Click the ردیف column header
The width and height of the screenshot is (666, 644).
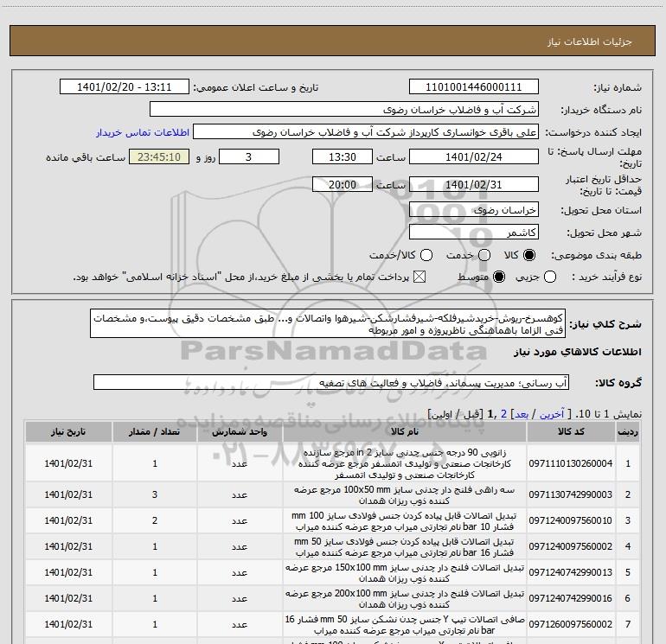[x=628, y=431]
